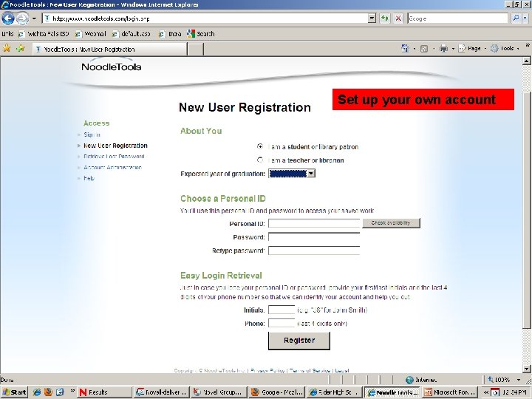This screenshot has height=399, width=532.
Task: Click the Windows Start button
Action: tap(14, 392)
